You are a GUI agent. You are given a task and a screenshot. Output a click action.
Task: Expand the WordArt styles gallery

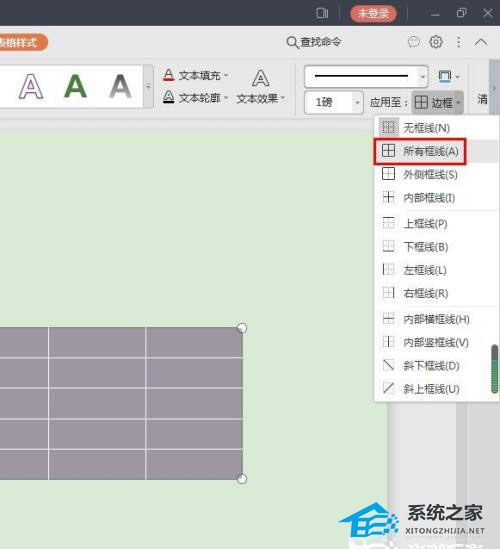point(148,86)
